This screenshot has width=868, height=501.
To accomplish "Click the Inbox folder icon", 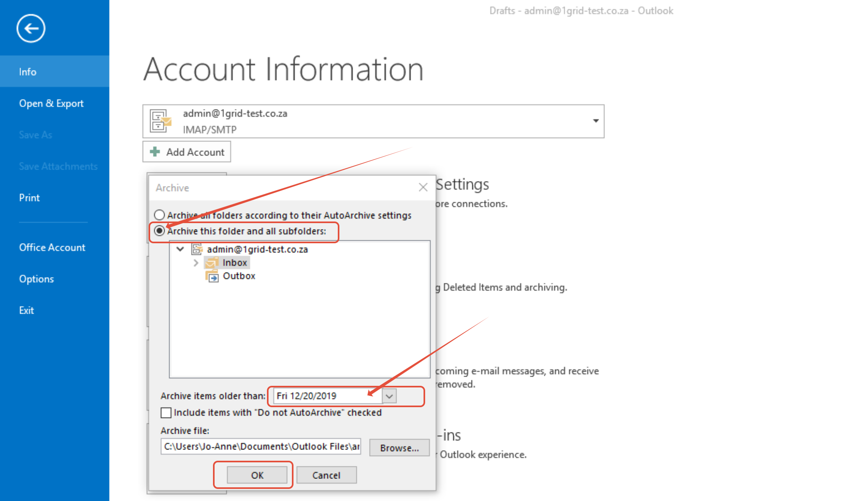I will tap(211, 263).
